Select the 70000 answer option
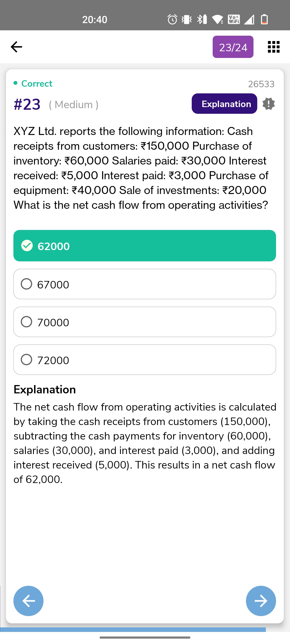Screen dimensions: 290x644 [x=145, y=322]
